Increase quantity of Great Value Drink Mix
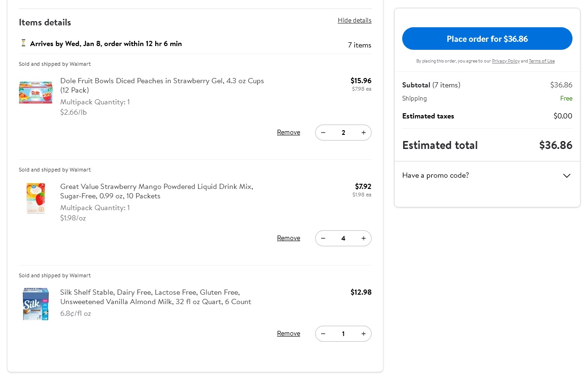This screenshot has width=588, height=376. (364, 238)
